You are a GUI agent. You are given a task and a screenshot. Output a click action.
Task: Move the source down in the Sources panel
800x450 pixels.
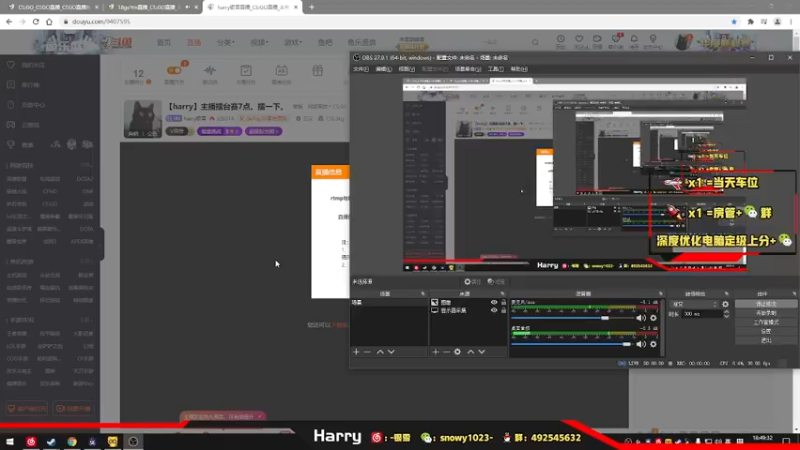[482, 352]
